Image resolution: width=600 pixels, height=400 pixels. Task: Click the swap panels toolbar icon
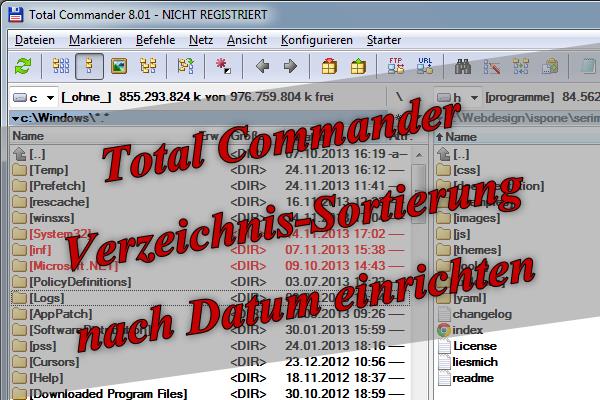[186, 66]
